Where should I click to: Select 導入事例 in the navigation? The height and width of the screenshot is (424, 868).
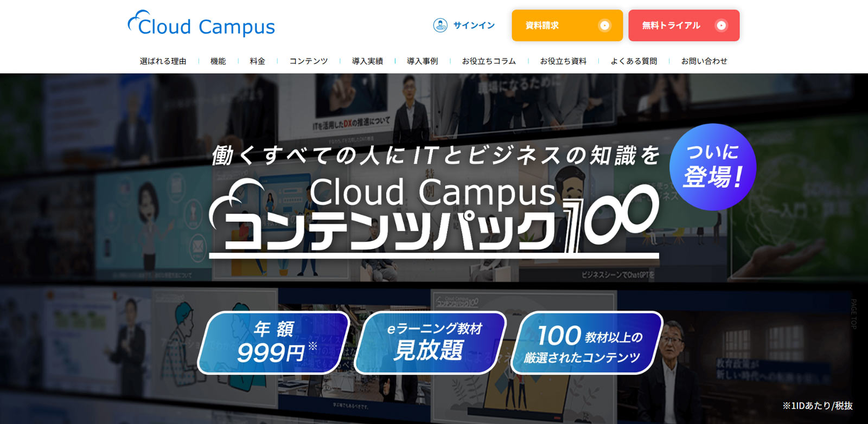click(x=422, y=61)
